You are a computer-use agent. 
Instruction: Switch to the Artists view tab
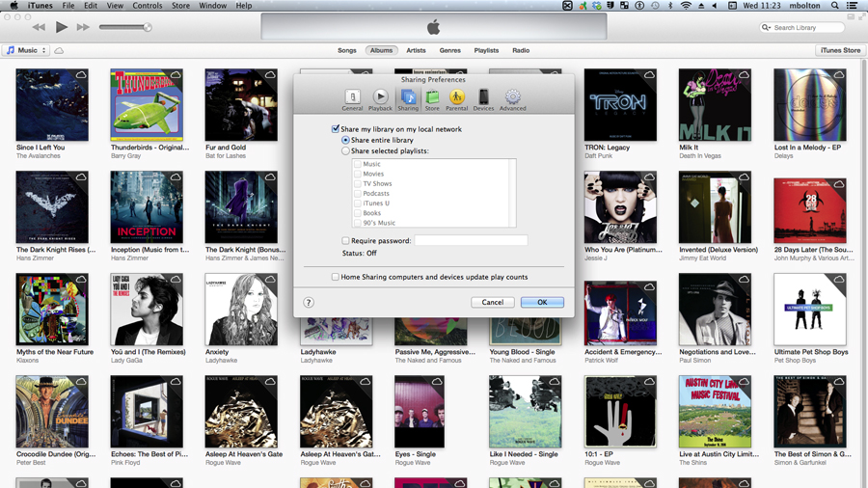(x=416, y=50)
